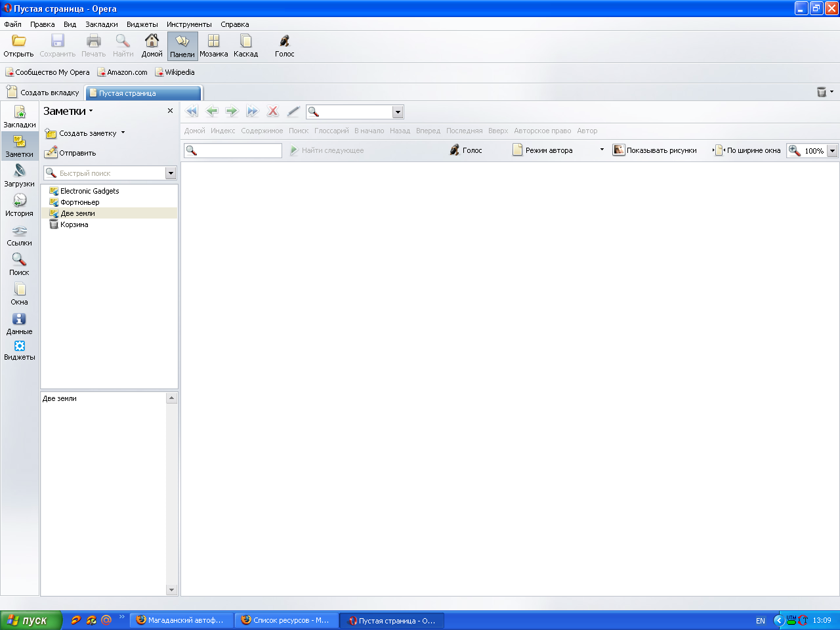This screenshot has width=840, height=630.
Task: Open the Quick search (Быстрый поиск) dropdown arrow
Action: (171, 173)
